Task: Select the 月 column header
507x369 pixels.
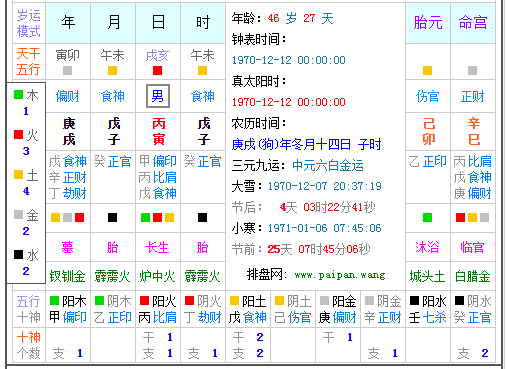Action: 113,23
